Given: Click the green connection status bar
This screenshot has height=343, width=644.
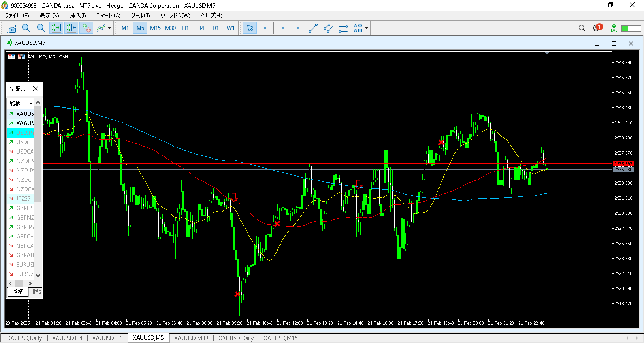Looking at the screenshot, I should 631,29.
